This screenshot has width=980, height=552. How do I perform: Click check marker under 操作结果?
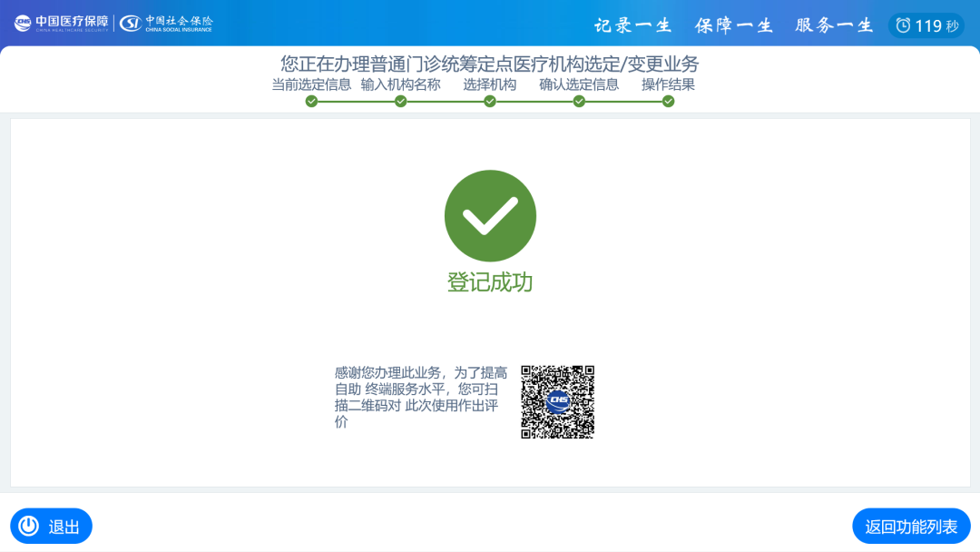(668, 102)
